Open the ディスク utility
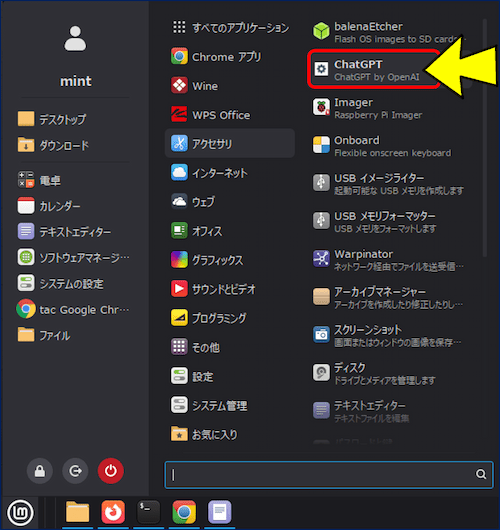The height and width of the screenshot is (530, 500). (x=389, y=373)
